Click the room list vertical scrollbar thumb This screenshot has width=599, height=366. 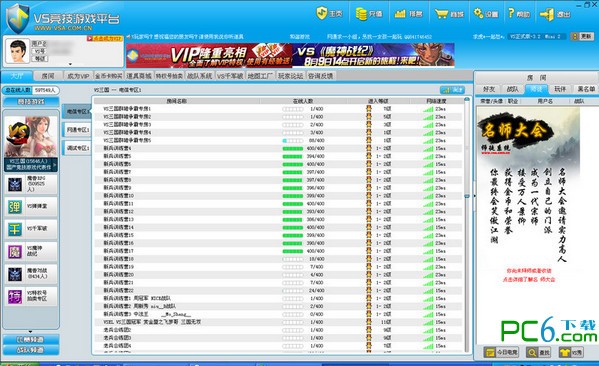(466, 147)
